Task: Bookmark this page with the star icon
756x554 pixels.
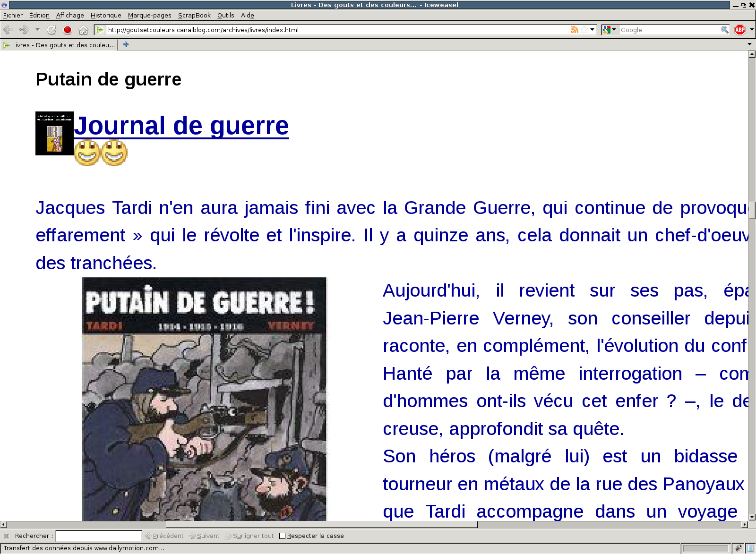Action: tap(584, 30)
